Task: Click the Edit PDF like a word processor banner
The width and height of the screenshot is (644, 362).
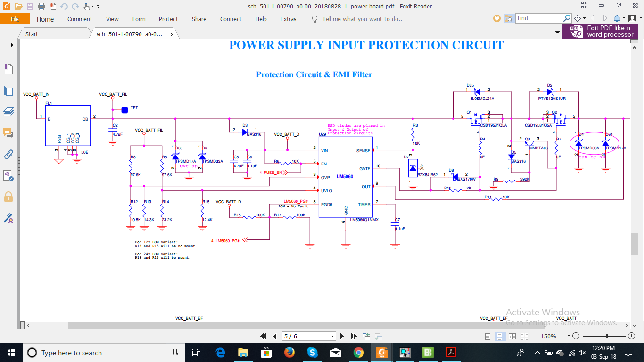Action: 600,31
